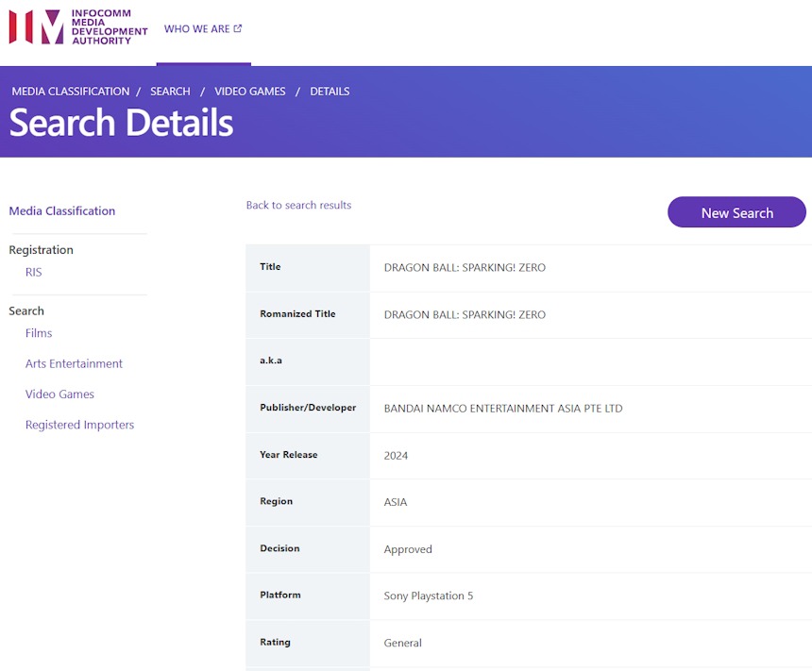
Task: Click the Media Classification sidebar heading
Action: pyautogui.click(x=62, y=210)
